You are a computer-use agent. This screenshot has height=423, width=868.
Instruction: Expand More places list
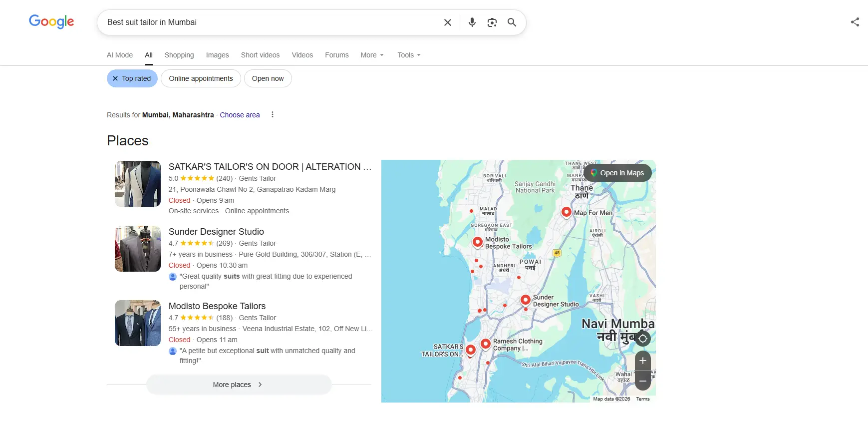tap(238, 385)
